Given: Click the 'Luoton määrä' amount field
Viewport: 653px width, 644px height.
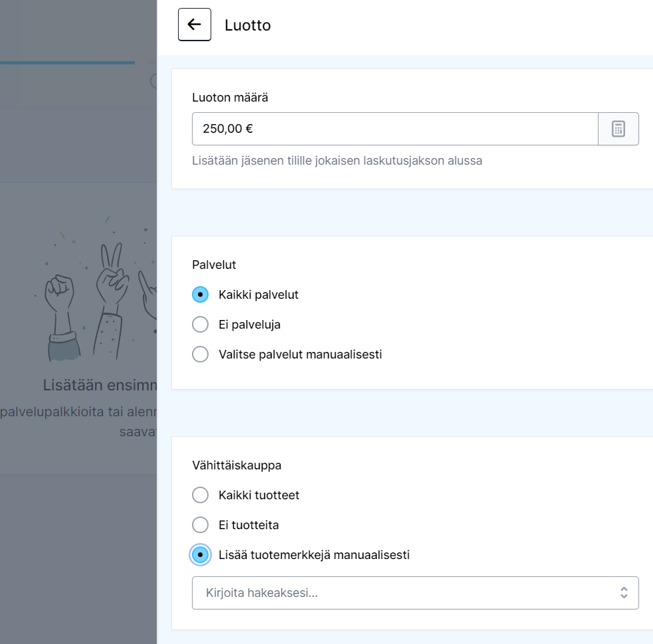Looking at the screenshot, I should pos(395,129).
